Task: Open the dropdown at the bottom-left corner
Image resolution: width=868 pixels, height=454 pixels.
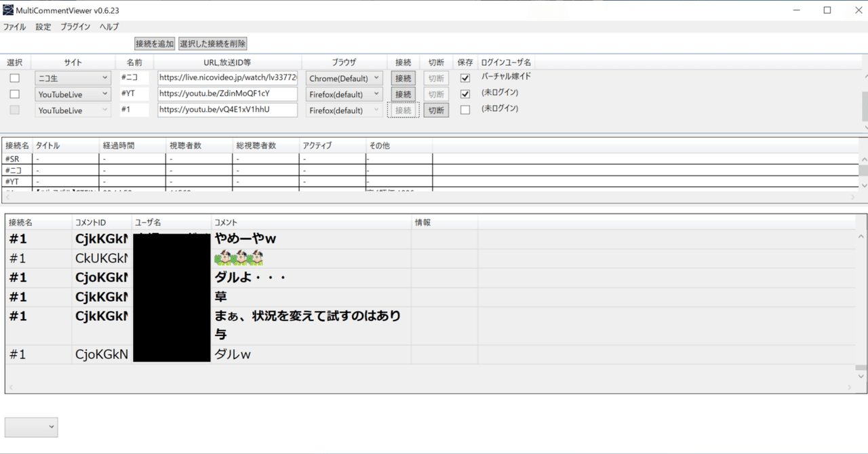Action: [x=31, y=427]
